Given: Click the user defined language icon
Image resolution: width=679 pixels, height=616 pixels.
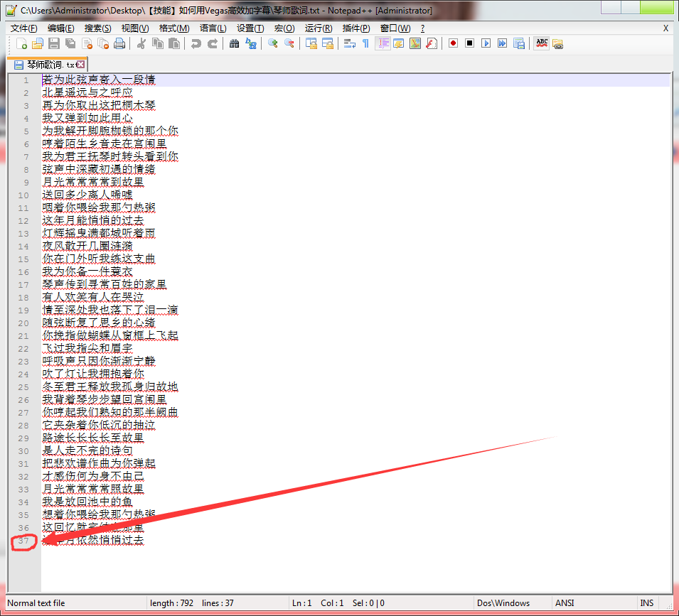Looking at the screenshot, I should pos(399,43).
